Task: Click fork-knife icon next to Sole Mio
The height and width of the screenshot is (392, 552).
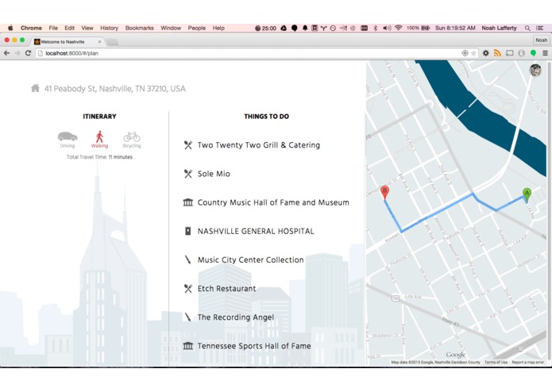Action: pyautogui.click(x=188, y=174)
